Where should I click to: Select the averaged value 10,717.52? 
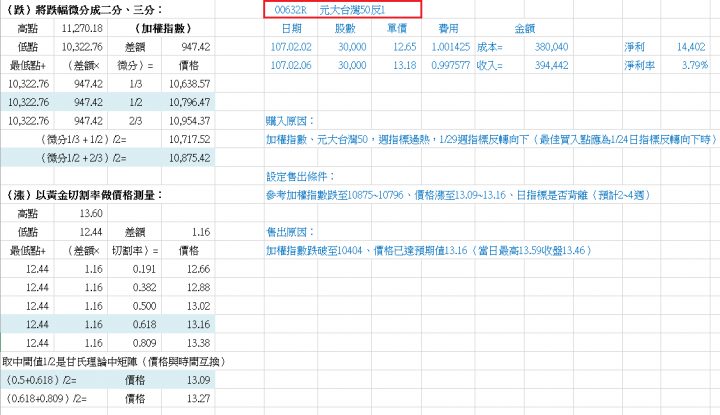click(189, 139)
